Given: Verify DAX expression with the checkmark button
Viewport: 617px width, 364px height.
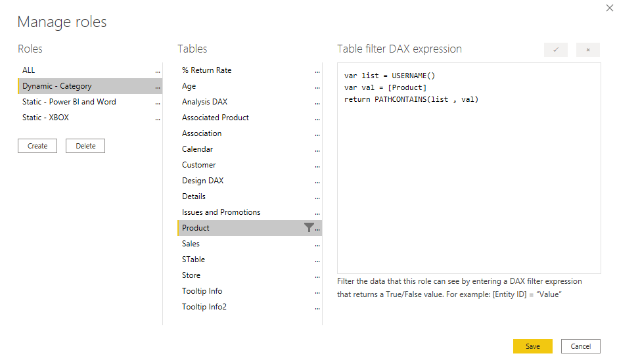Looking at the screenshot, I should pyautogui.click(x=556, y=49).
